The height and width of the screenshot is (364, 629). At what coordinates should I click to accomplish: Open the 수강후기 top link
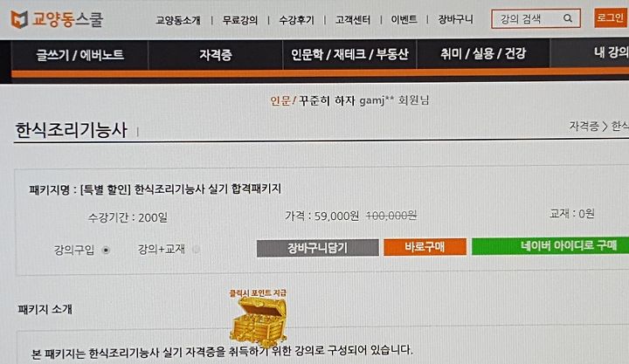296,20
